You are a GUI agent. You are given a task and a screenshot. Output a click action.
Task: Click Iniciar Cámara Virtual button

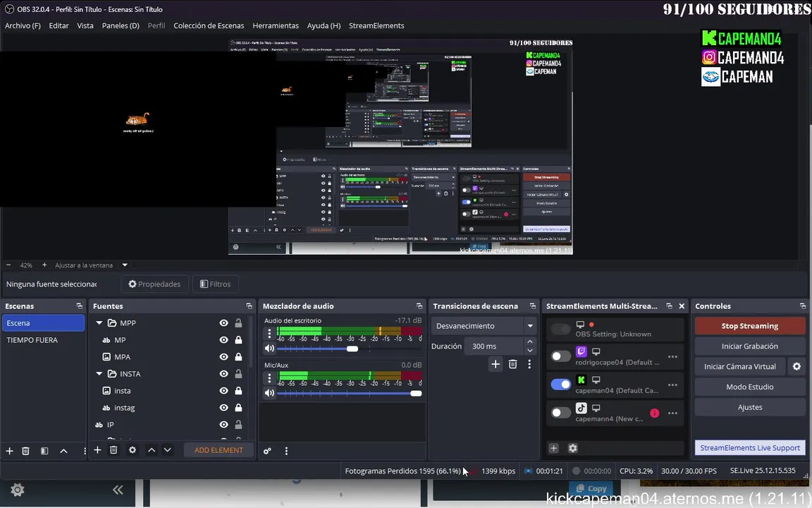click(x=740, y=366)
